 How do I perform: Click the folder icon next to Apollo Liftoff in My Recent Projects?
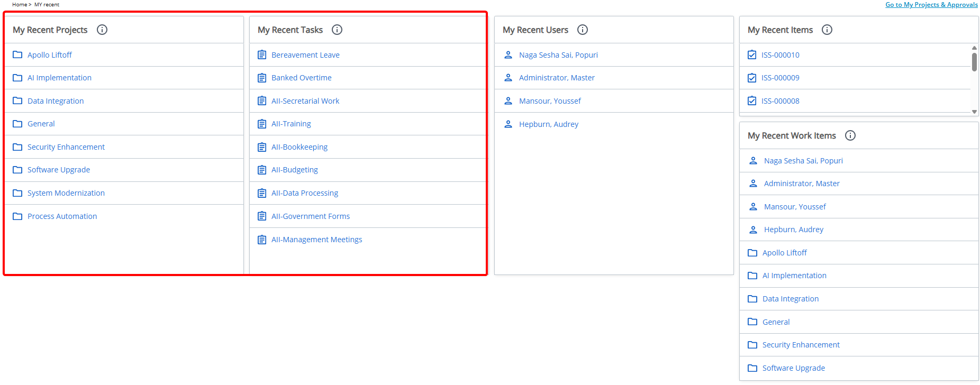pyautogui.click(x=17, y=55)
